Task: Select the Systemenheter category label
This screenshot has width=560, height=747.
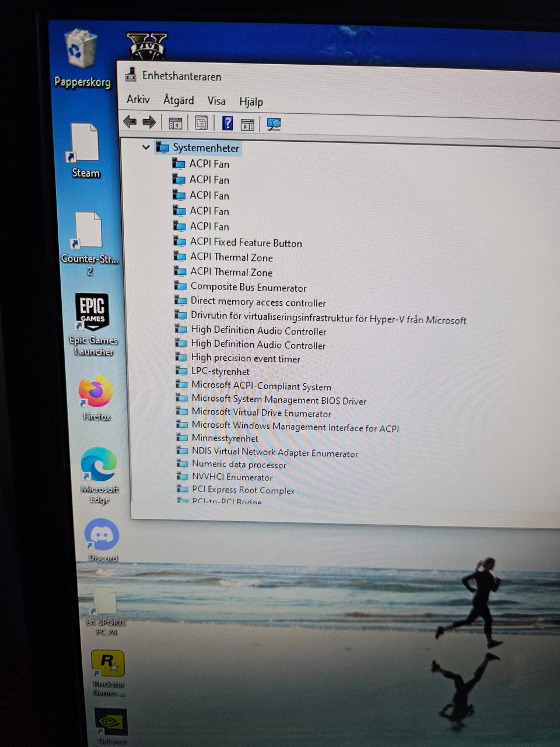Action: click(x=206, y=148)
